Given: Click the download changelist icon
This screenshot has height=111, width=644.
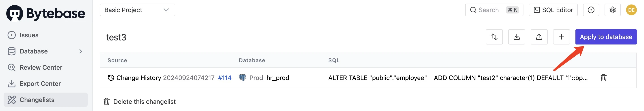Looking at the screenshot, I should [x=516, y=37].
